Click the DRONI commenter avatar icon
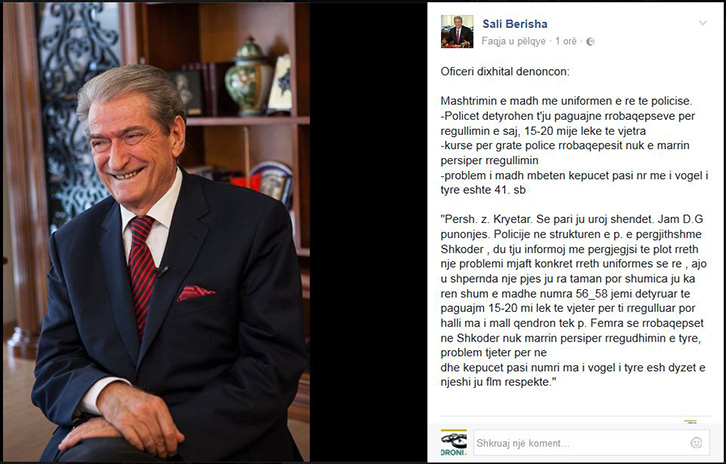 [454, 443]
